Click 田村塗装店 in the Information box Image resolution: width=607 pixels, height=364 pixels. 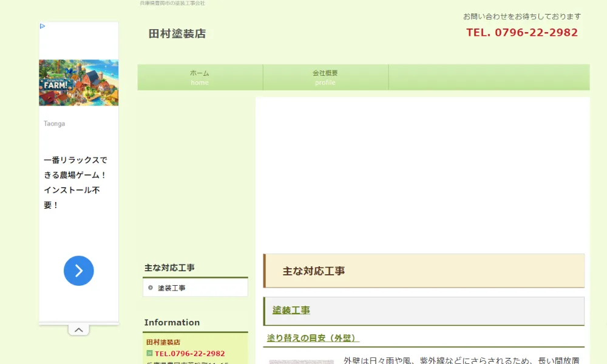click(163, 342)
